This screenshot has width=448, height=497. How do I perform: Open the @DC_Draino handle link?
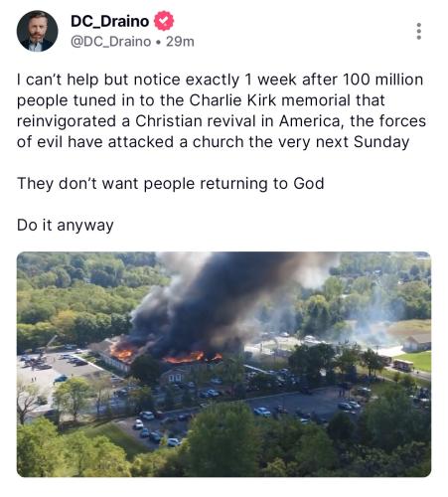110,42
